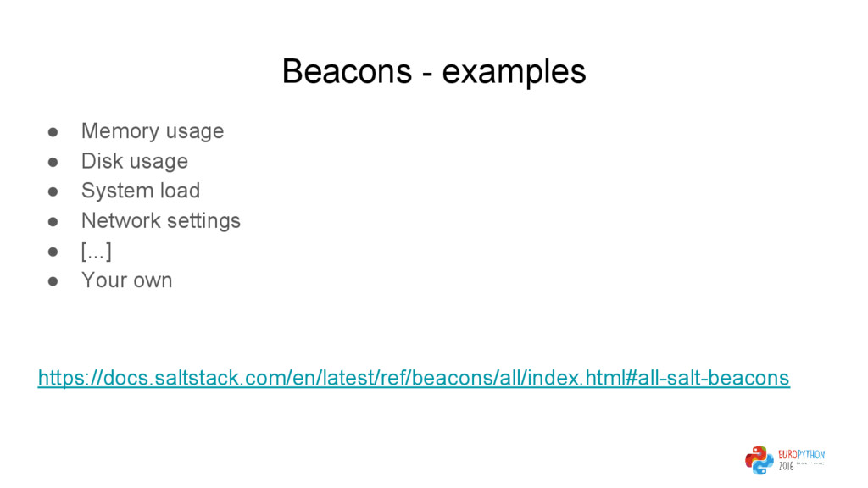This screenshot has height=488, width=868.
Task: Click the Python snakes logo icon
Action: 759,460
